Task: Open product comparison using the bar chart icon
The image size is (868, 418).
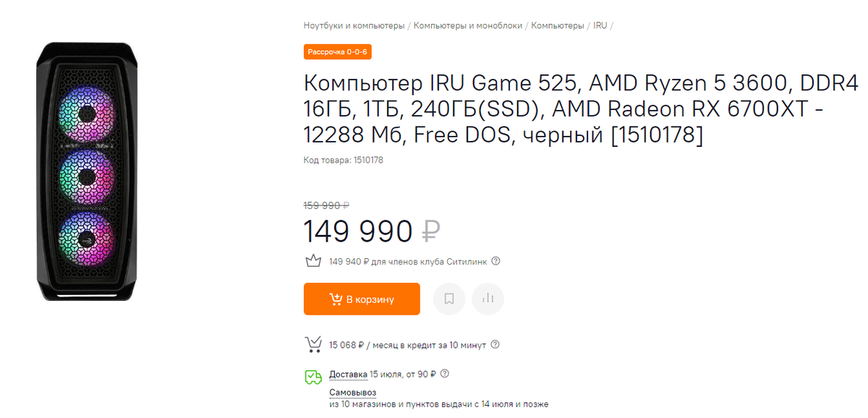Action: coord(488,299)
